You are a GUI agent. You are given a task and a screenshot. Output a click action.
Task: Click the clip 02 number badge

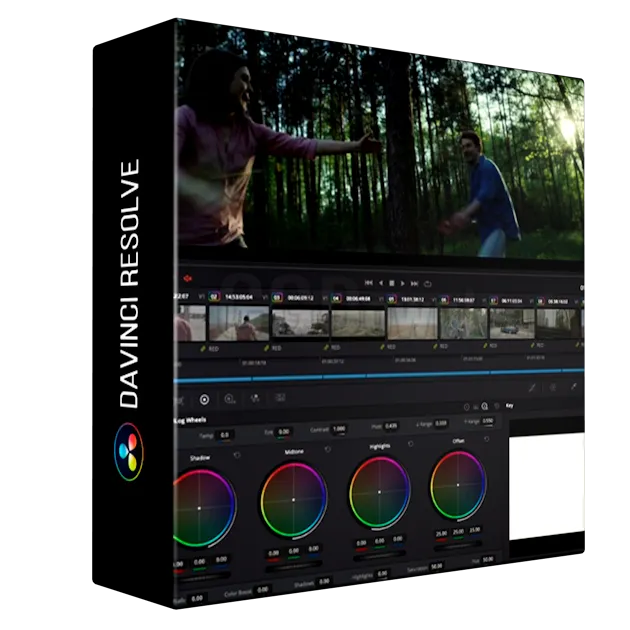(214, 297)
